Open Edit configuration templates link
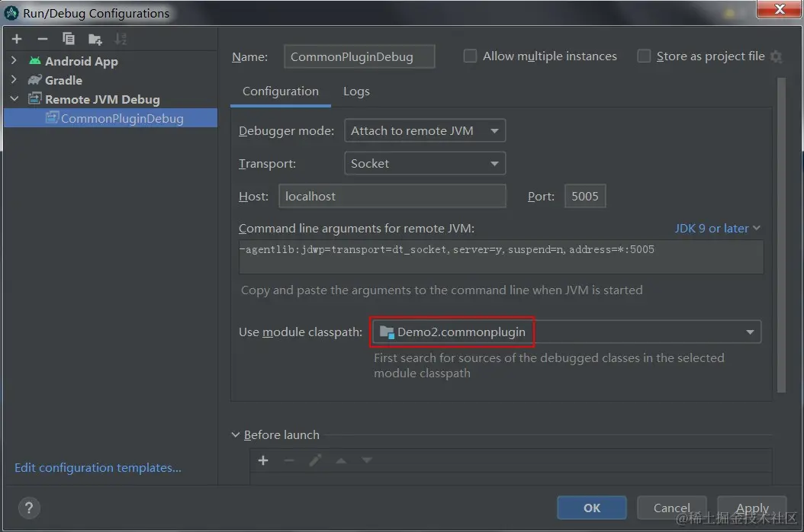804x532 pixels. click(98, 467)
